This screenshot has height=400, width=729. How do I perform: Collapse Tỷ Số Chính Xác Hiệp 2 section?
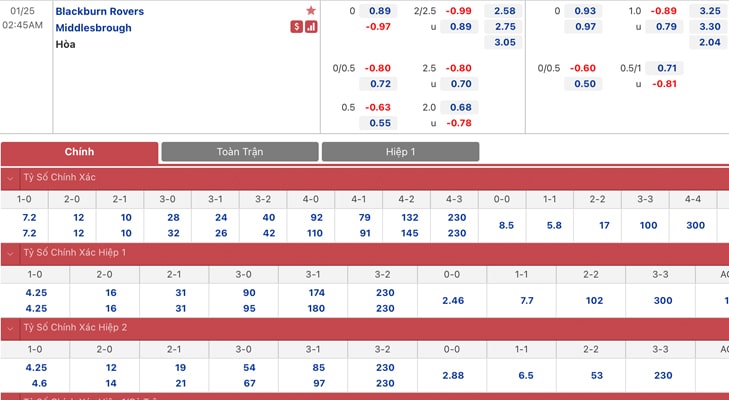click(x=10, y=328)
